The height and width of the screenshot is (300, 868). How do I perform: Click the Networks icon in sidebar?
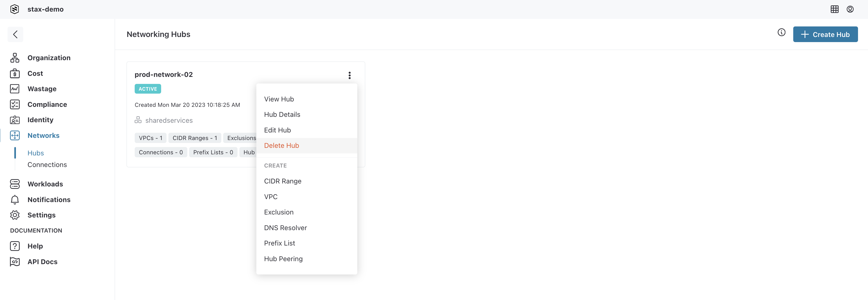coord(15,135)
